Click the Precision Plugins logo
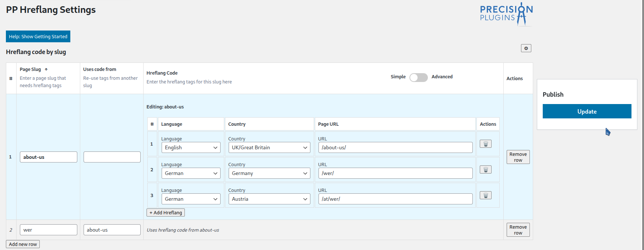This screenshot has width=644, height=250. point(506,14)
